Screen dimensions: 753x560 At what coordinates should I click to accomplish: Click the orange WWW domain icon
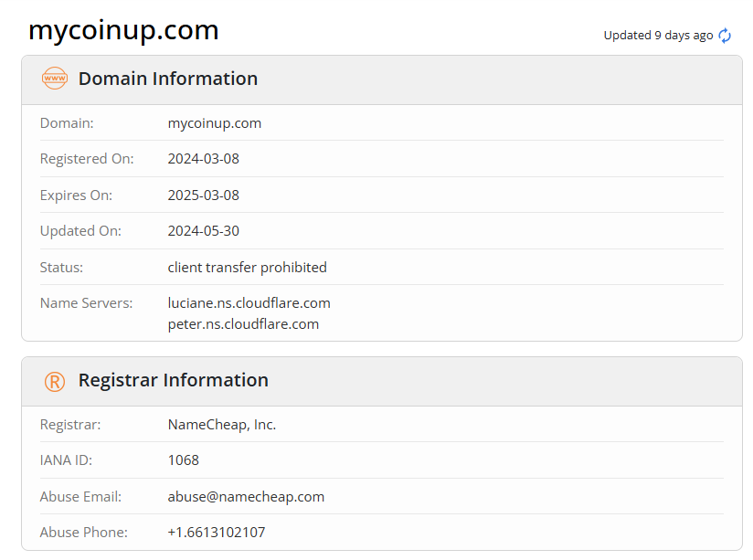click(55, 79)
